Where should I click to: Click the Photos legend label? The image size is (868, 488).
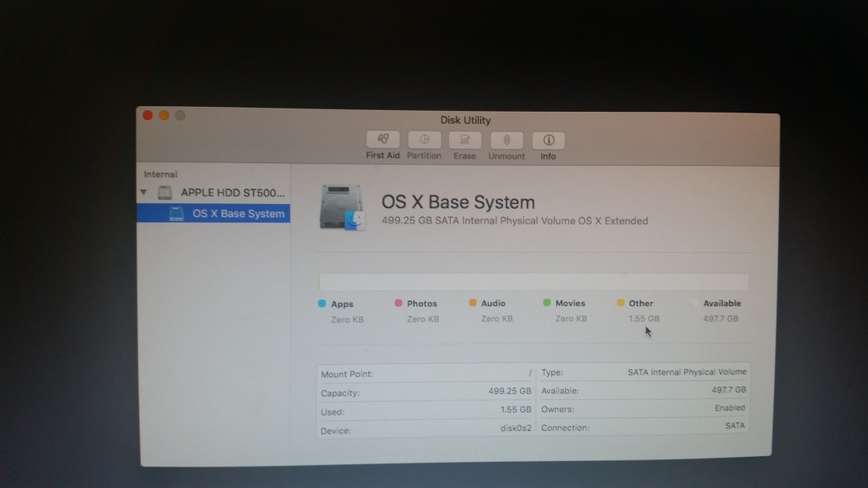coord(422,304)
